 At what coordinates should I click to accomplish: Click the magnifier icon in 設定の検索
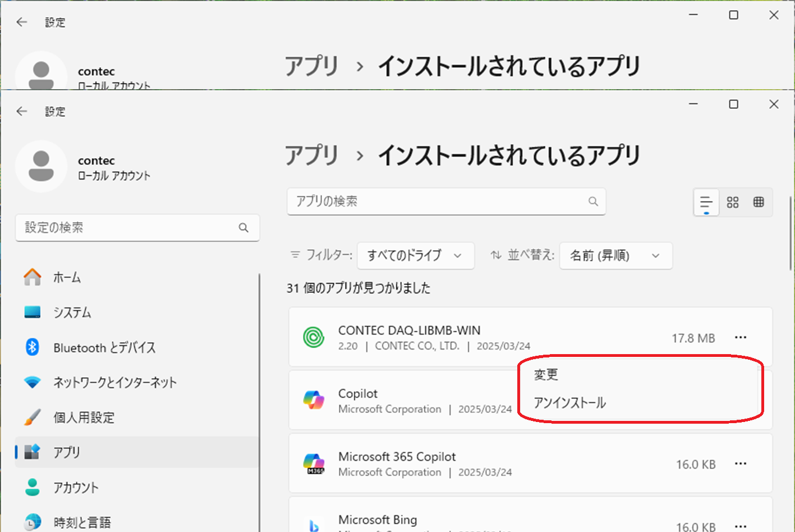coord(243,227)
